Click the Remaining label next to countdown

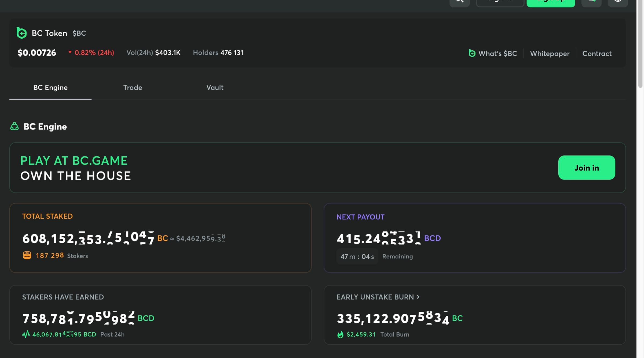[x=397, y=256]
